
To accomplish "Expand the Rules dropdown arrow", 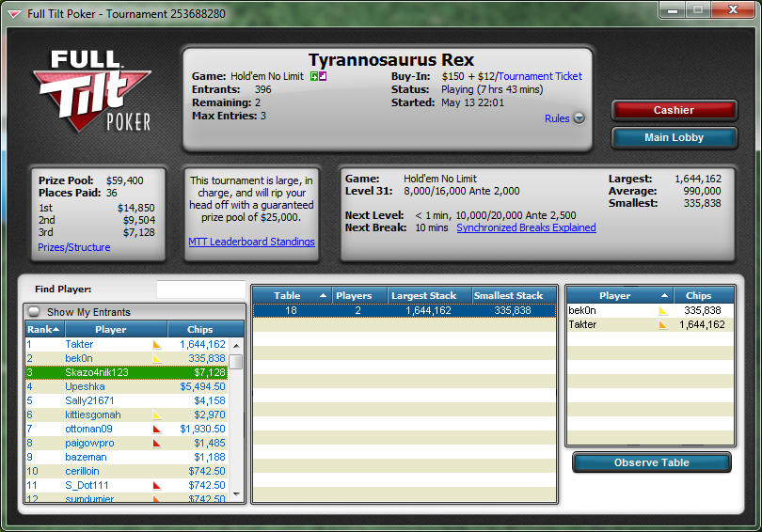I will coord(579,118).
